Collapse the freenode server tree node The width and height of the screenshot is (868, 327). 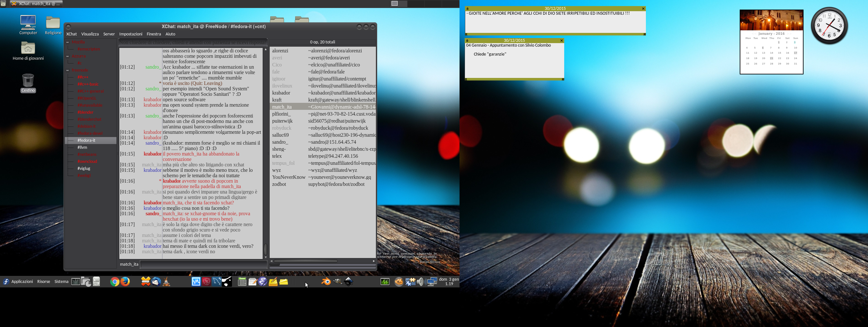[x=68, y=70]
